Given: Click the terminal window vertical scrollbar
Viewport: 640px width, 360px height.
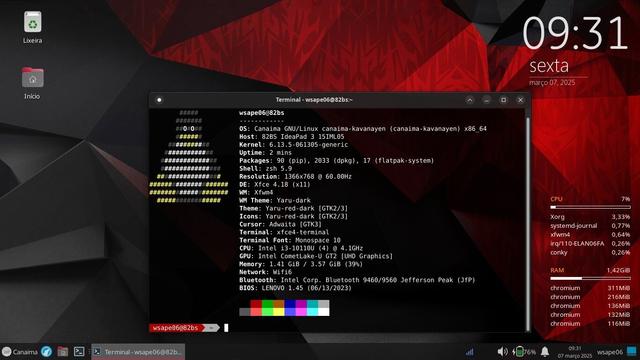Looking at the screenshot, I should tap(528, 224).
